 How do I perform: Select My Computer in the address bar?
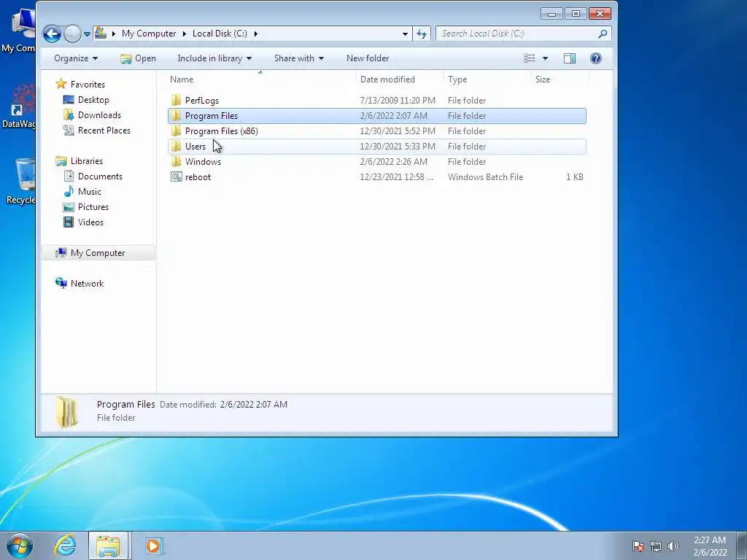(x=149, y=34)
